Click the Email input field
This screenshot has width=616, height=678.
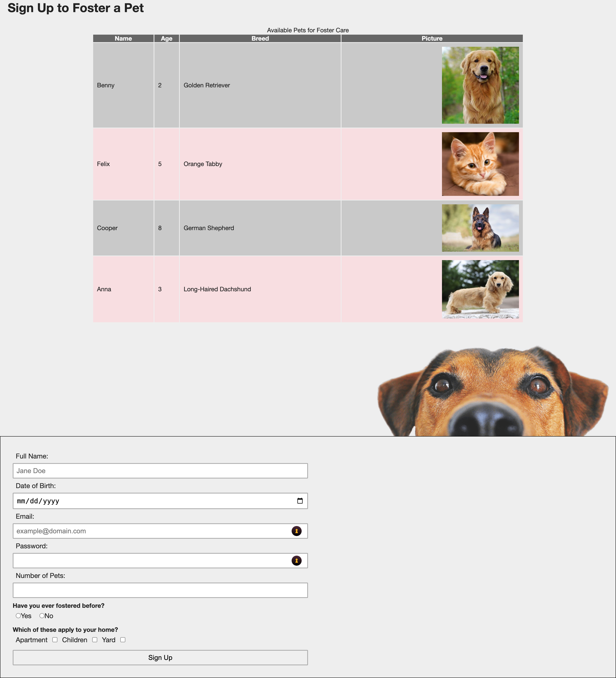pos(160,530)
